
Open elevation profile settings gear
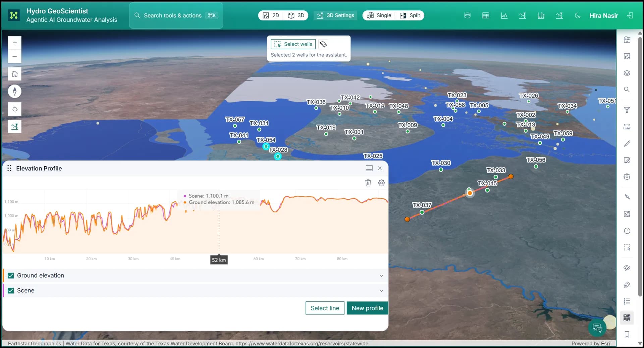[x=381, y=183]
